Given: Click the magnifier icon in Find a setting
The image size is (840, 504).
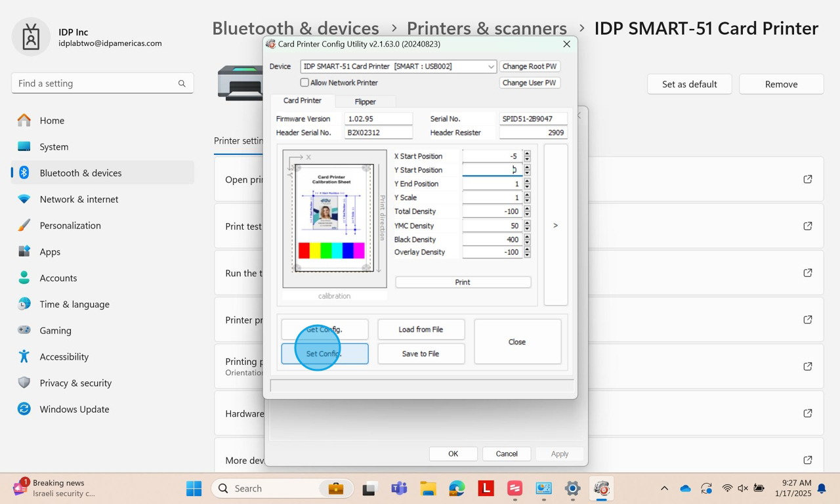Looking at the screenshot, I should [182, 83].
